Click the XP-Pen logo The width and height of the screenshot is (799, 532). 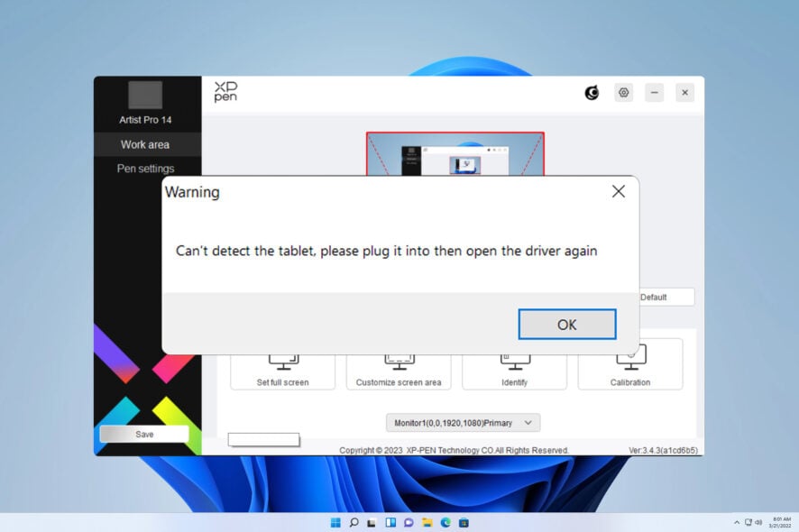pos(225,92)
